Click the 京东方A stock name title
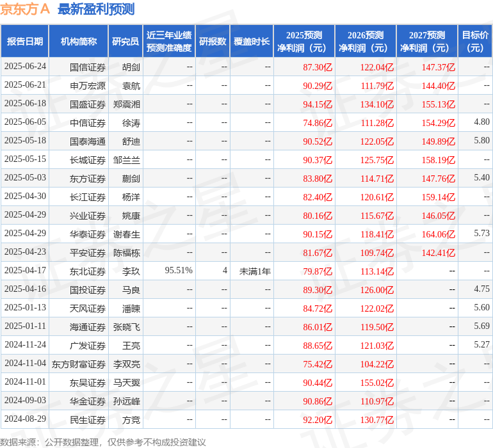The image size is (493, 448). coord(26,9)
